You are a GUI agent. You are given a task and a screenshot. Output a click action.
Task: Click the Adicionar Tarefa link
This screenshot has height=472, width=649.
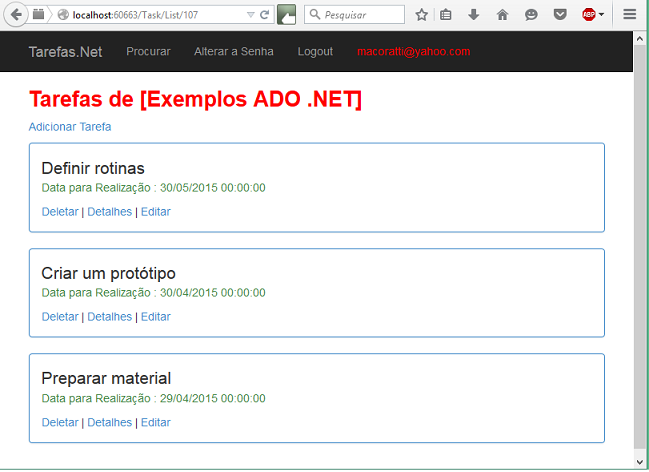click(70, 127)
